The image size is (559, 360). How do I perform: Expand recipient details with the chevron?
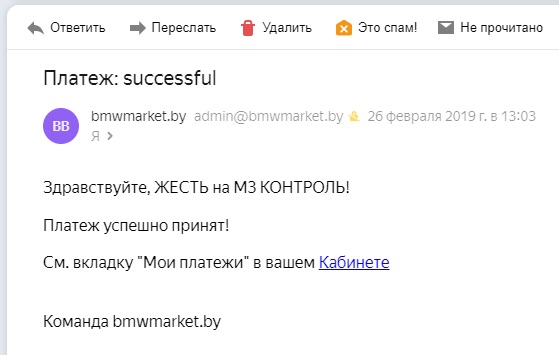(x=110, y=136)
